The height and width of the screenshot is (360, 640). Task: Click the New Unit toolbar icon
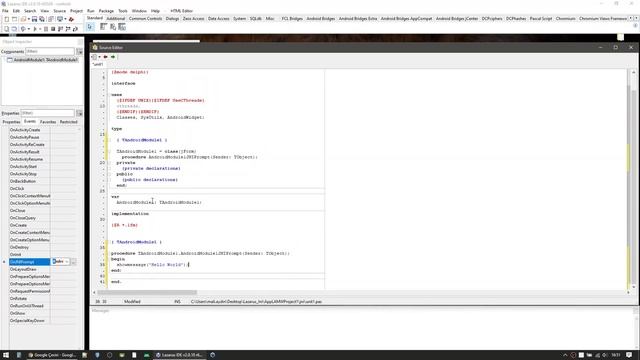coord(7,19)
